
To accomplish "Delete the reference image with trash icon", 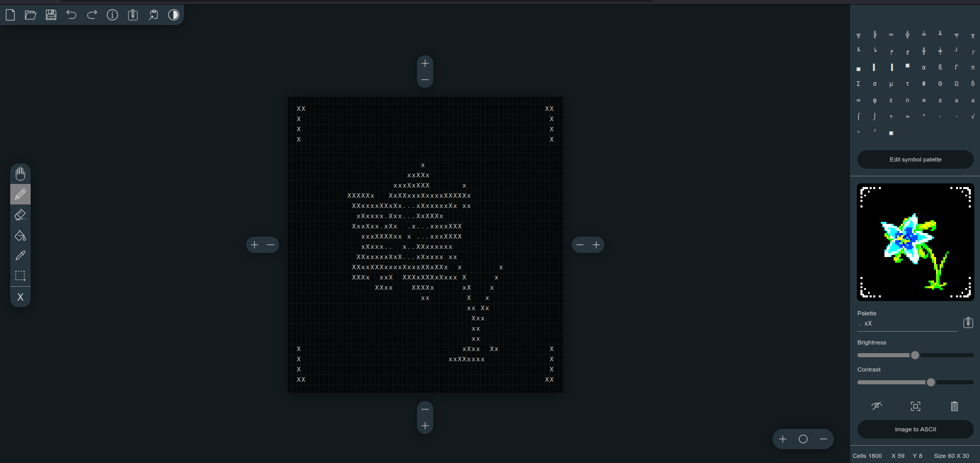I will pyautogui.click(x=954, y=406).
